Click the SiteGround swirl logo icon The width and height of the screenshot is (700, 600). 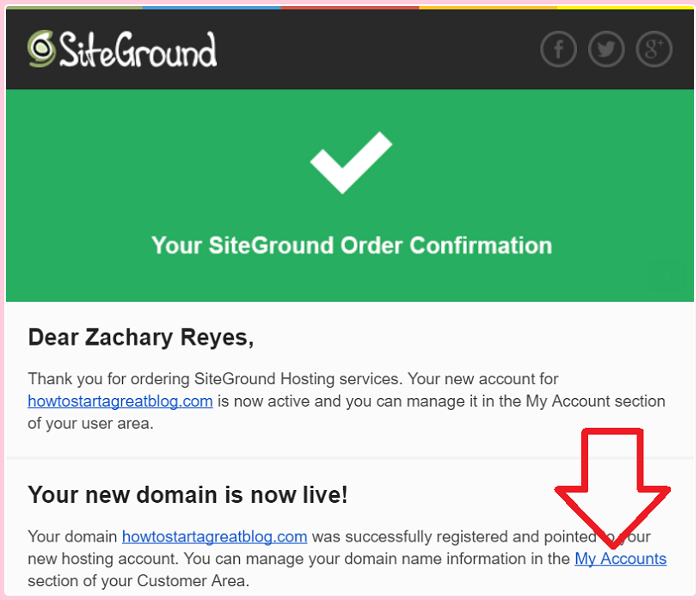pyautogui.click(x=41, y=49)
